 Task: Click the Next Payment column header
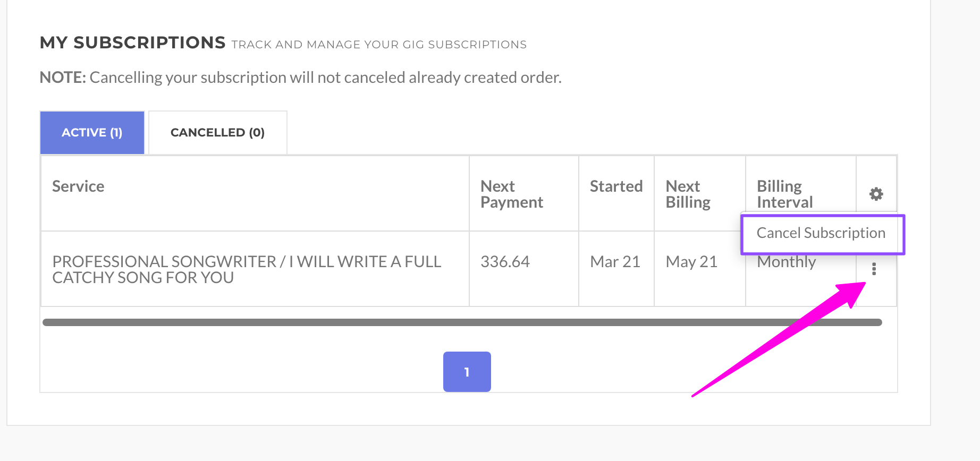pyautogui.click(x=511, y=194)
